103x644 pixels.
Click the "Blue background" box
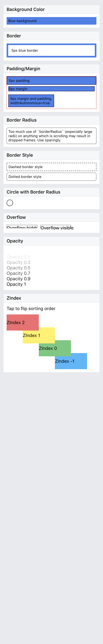(51, 21)
